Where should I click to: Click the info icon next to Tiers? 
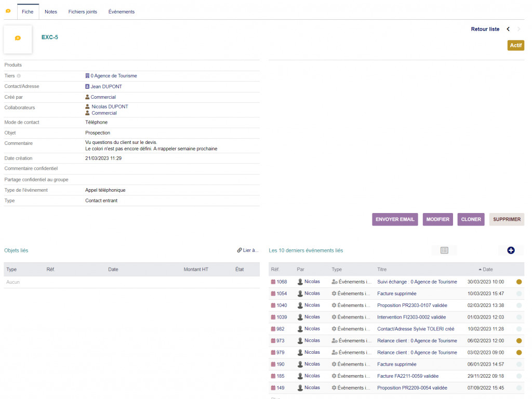[19, 76]
